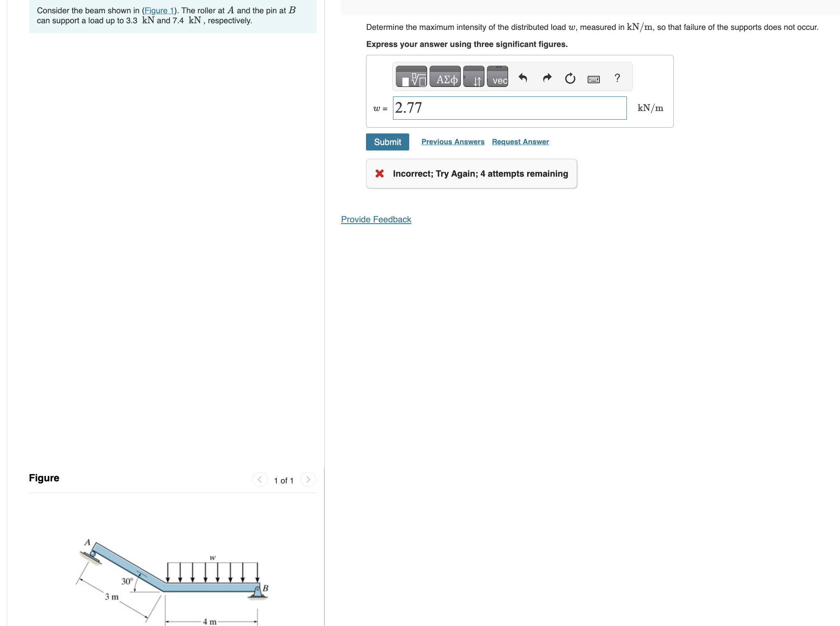Viewport: 840px width, 626px height.
Task: Click the Figure panel heading
Action: pos(44,478)
